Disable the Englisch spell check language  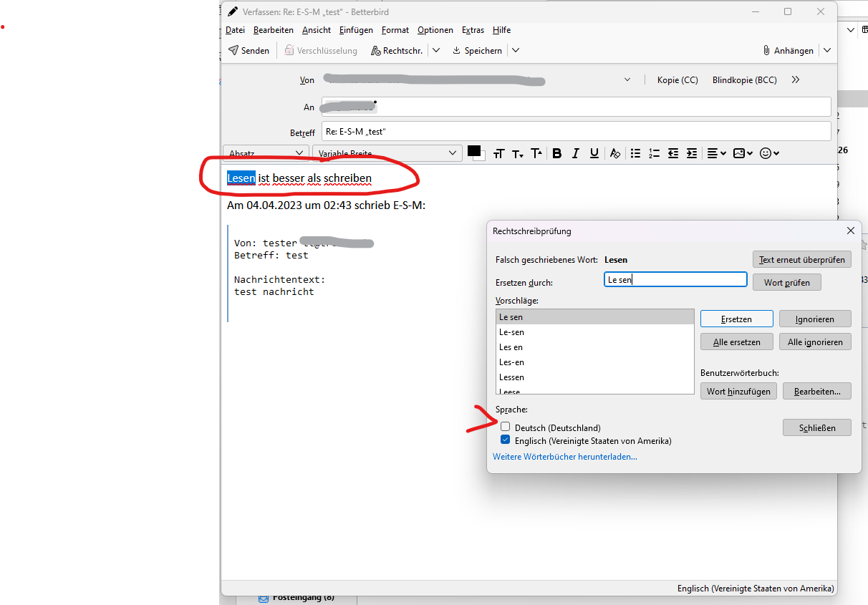pos(506,440)
